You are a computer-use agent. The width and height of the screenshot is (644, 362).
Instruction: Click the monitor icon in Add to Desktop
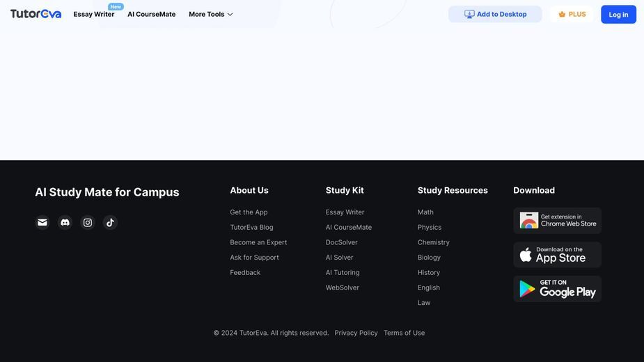pos(469,15)
